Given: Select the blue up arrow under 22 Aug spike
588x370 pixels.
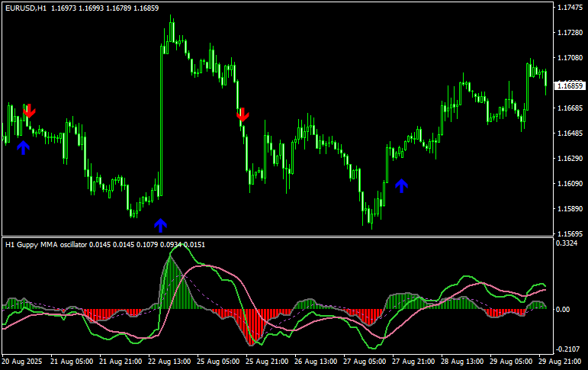Looking at the screenshot, I should tap(160, 225).
